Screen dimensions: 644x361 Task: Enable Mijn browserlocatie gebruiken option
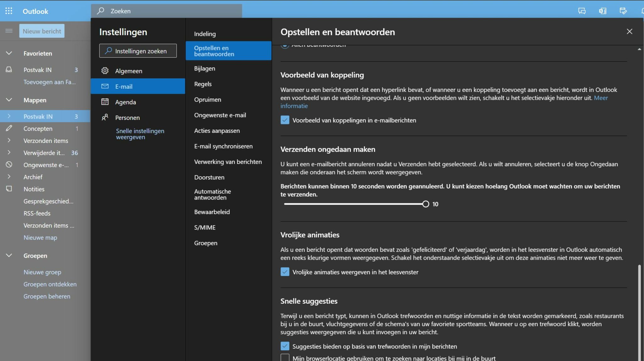coord(285,357)
